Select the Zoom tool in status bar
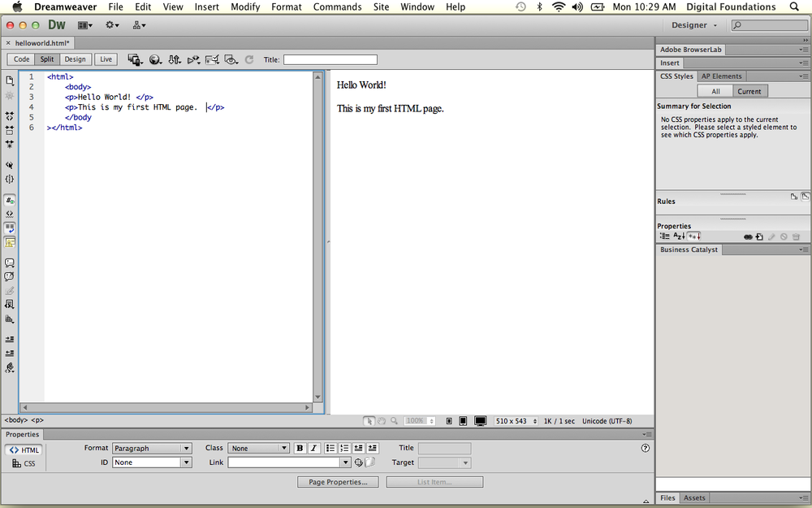Image resolution: width=812 pixels, height=508 pixels. point(393,421)
